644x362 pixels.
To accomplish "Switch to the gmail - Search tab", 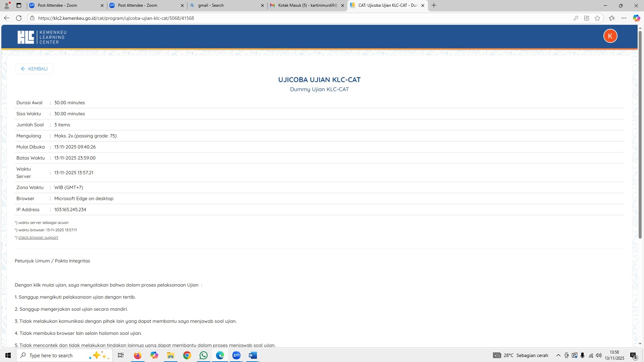I will click(x=227, y=5).
